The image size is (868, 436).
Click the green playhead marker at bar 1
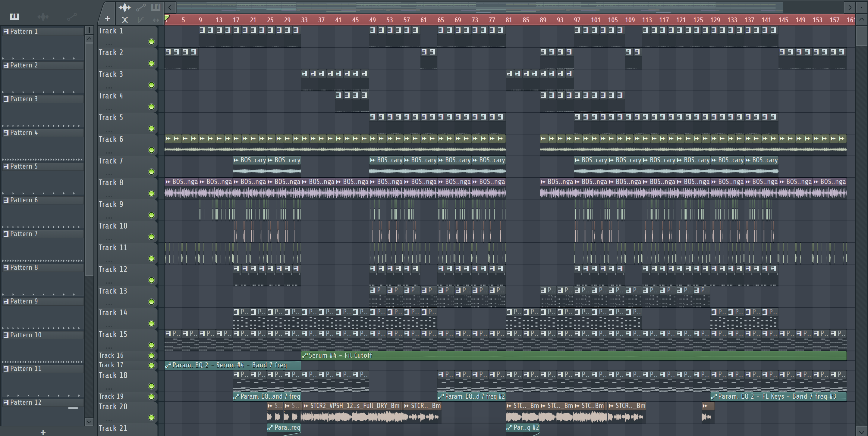[x=167, y=18]
